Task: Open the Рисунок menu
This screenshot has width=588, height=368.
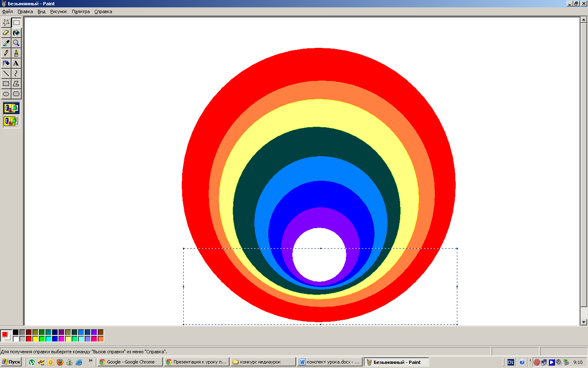Action: coord(58,11)
